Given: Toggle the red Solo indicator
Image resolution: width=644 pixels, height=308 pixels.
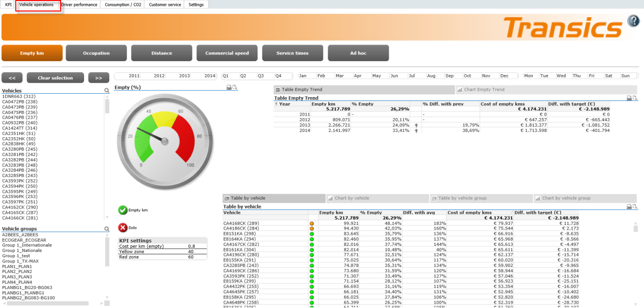Looking at the screenshot, I should click(x=123, y=228).
